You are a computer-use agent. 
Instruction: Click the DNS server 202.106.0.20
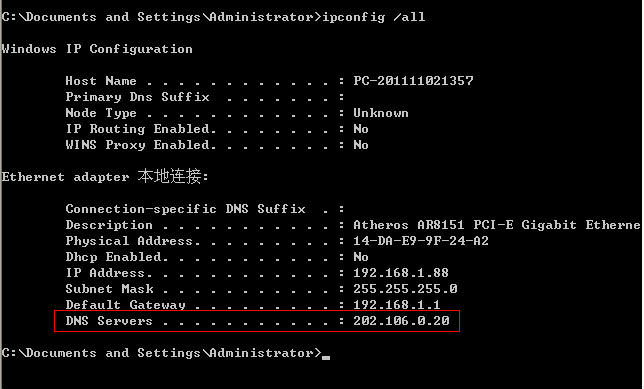[401, 321]
